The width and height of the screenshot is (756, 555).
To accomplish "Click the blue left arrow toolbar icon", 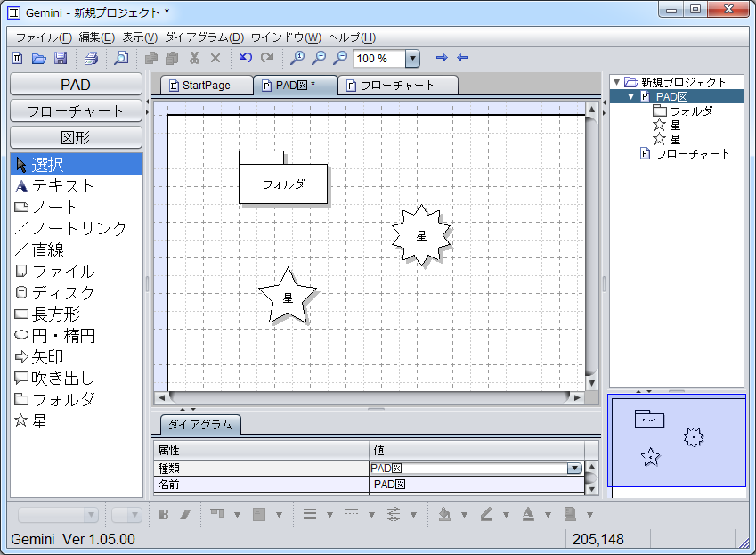I will click(x=463, y=58).
